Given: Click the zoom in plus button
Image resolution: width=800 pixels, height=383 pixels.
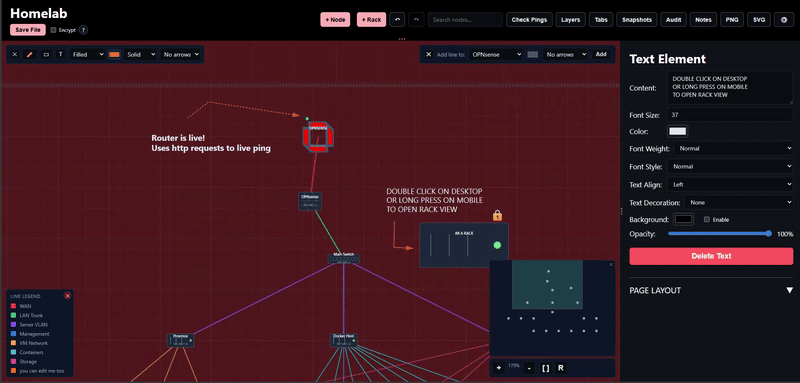Looking at the screenshot, I should coord(498,368).
